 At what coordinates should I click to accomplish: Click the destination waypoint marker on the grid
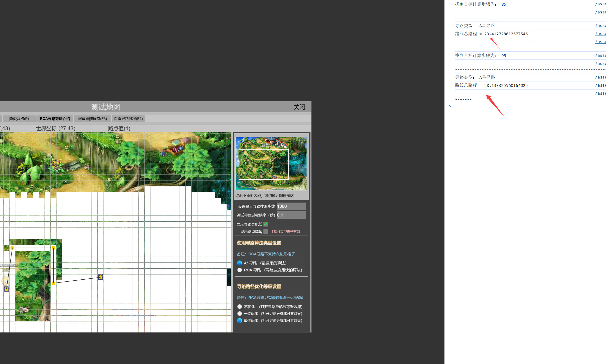[100, 277]
